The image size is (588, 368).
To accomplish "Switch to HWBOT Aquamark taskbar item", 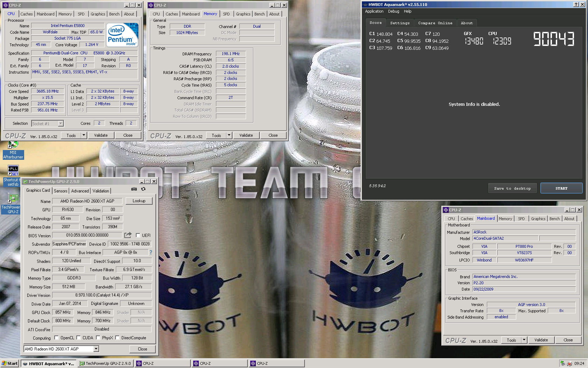I will click(49, 363).
